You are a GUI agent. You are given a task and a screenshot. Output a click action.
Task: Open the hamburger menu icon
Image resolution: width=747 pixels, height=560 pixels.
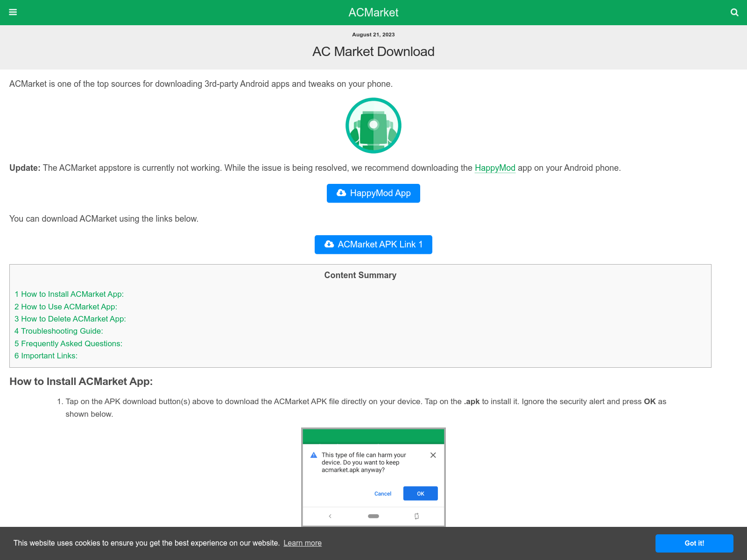(x=13, y=12)
